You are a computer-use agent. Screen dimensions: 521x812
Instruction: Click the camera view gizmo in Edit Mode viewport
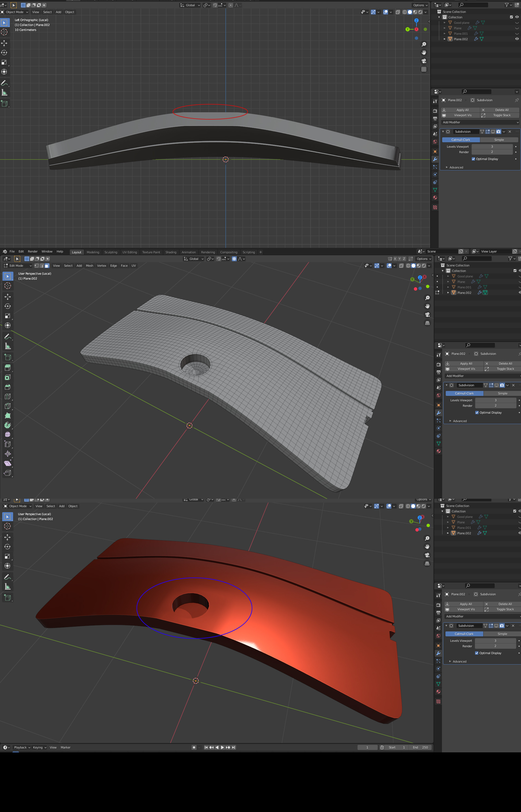pyautogui.click(x=427, y=315)
